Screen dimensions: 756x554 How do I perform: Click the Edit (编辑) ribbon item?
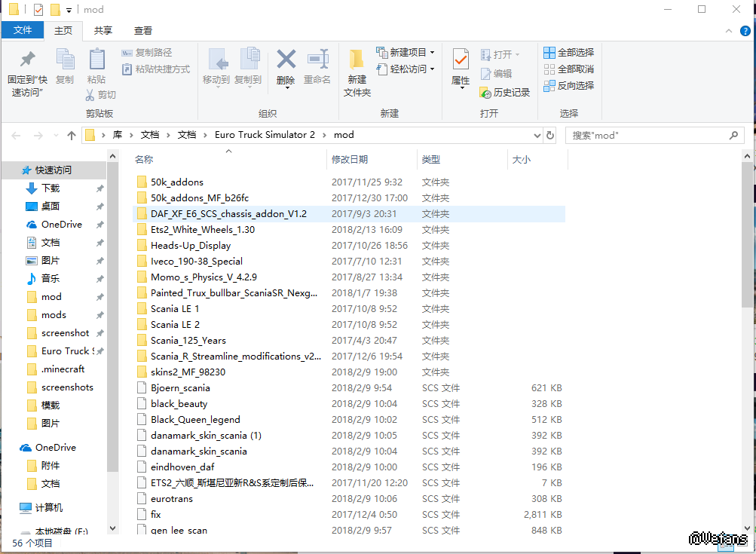[496, 73]
